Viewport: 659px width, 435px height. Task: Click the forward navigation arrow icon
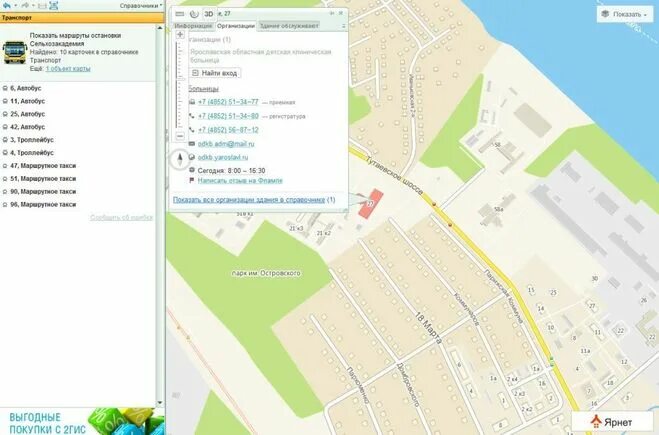click(25, 5)
